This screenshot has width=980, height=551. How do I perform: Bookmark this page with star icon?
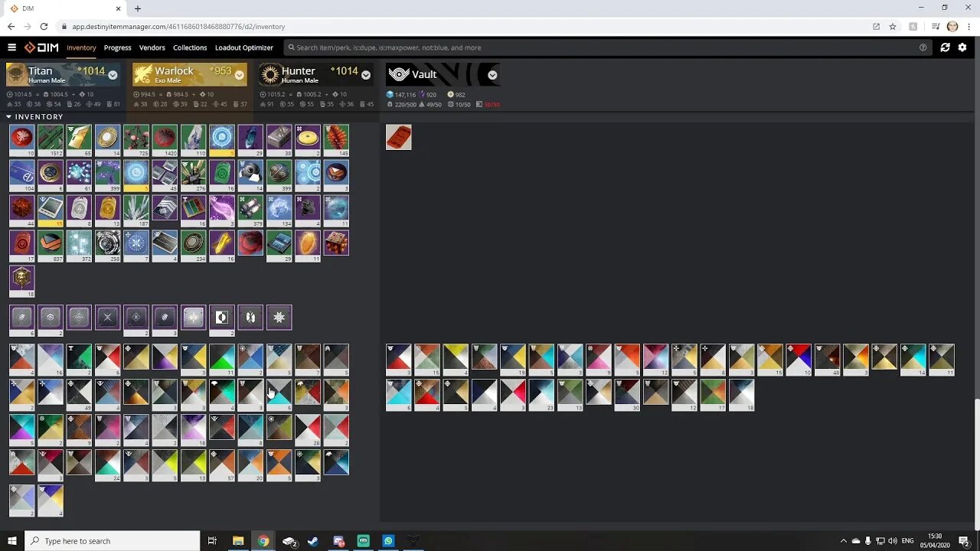coord(893,26)
